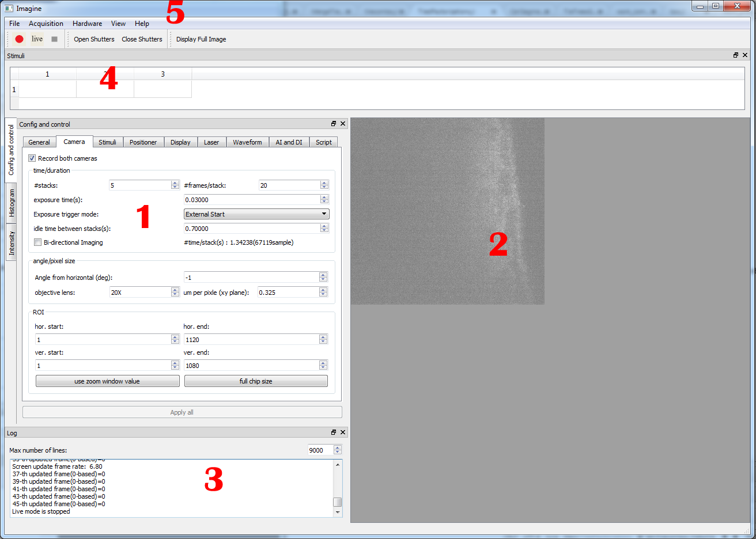Click Display Full Image
Screen dimensions: 756x539
[x=201, y=39]
